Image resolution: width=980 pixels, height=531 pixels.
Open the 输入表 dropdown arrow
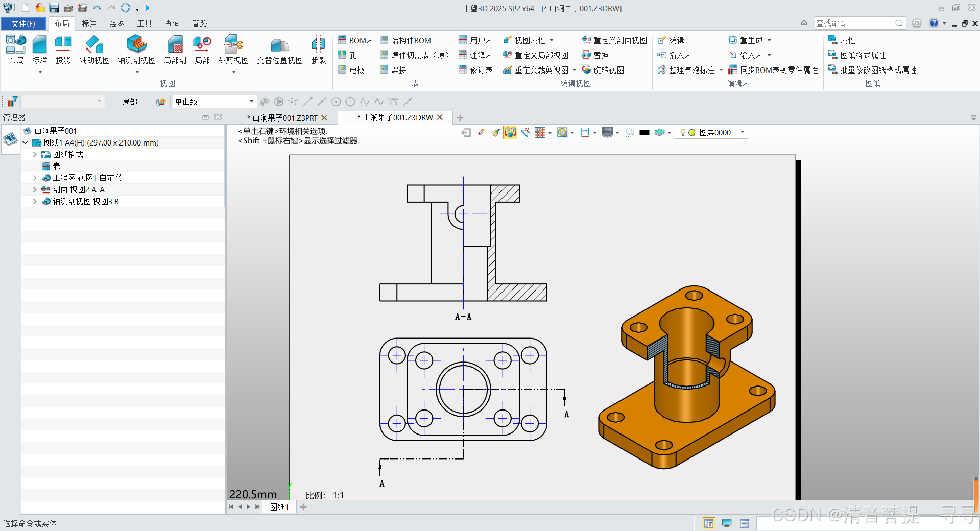pyautogui.click(x=769, y=55)
